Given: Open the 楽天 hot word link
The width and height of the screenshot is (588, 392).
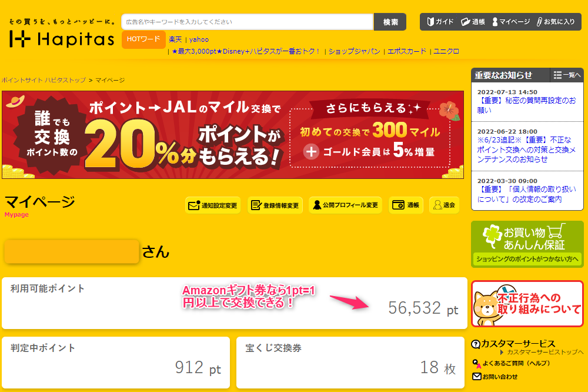Looking at the screenshot, I should tap(175, 39).
